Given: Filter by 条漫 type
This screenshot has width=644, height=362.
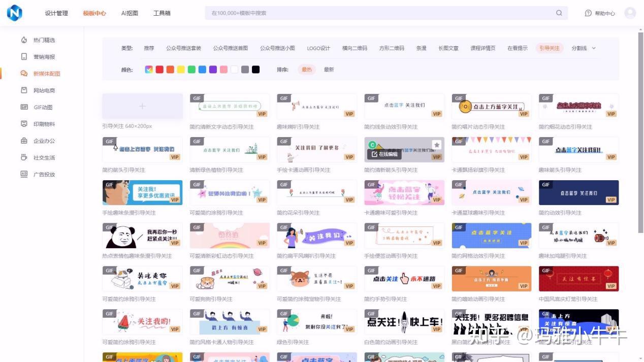Looking at the screenshot, I should point(421,48).
